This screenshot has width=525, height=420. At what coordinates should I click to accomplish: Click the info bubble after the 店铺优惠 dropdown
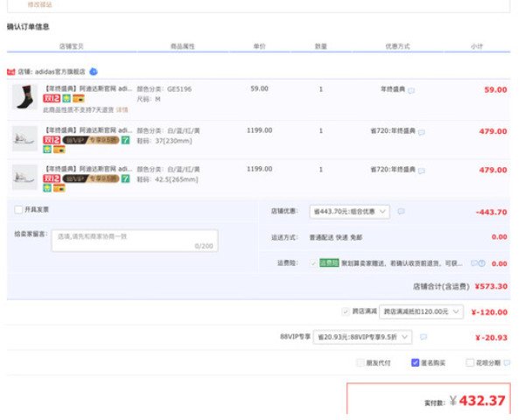click(x=401, y=212)
